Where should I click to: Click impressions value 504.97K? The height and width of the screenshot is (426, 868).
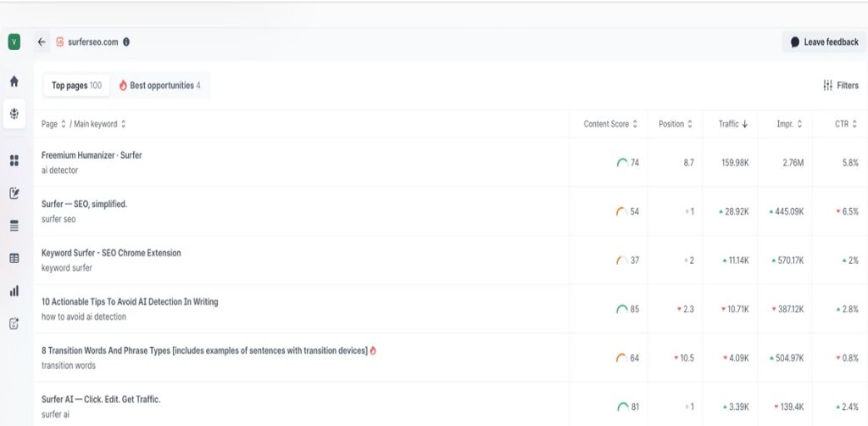(x=789, y=358)
